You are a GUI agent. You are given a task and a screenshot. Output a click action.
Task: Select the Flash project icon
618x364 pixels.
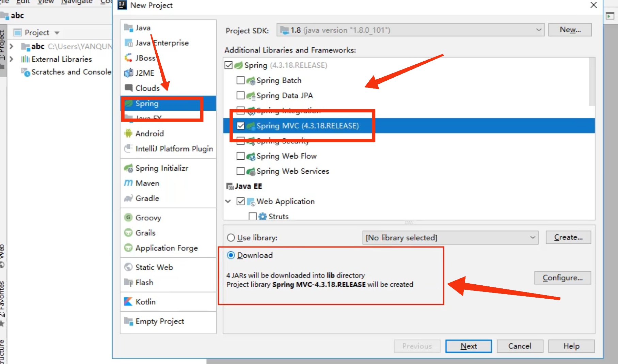click(x=128, y=282)
